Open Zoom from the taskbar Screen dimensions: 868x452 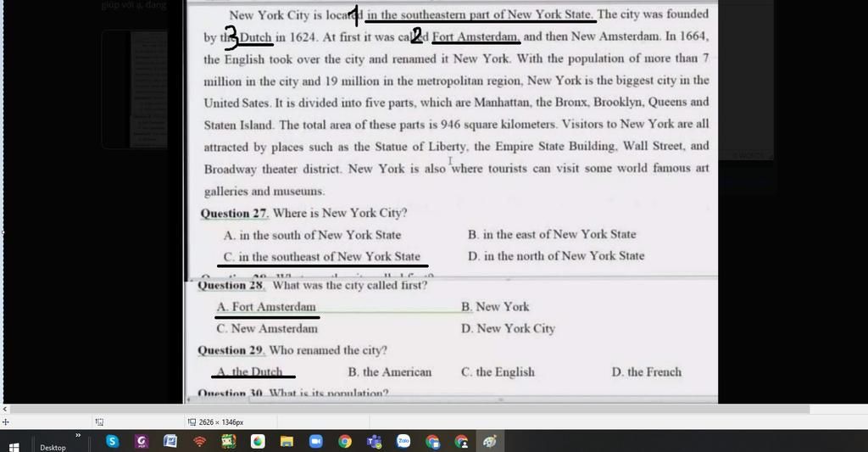pos(315,442)
